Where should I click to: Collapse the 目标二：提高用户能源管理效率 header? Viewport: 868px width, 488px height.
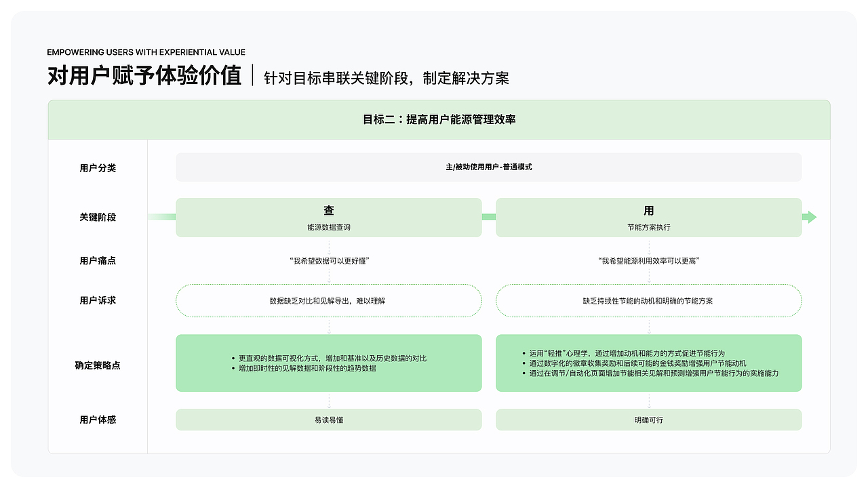[x=439, y=119]
